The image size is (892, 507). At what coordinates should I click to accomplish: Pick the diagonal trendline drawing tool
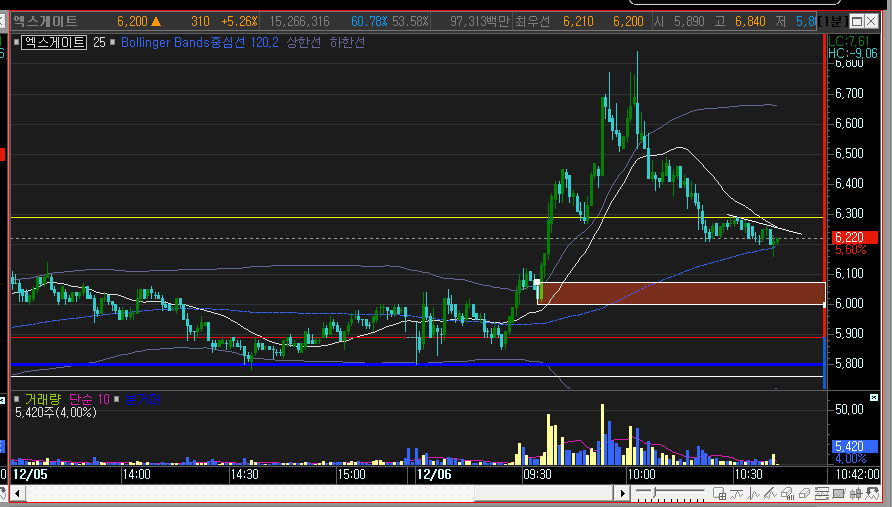tap(770, 493)
